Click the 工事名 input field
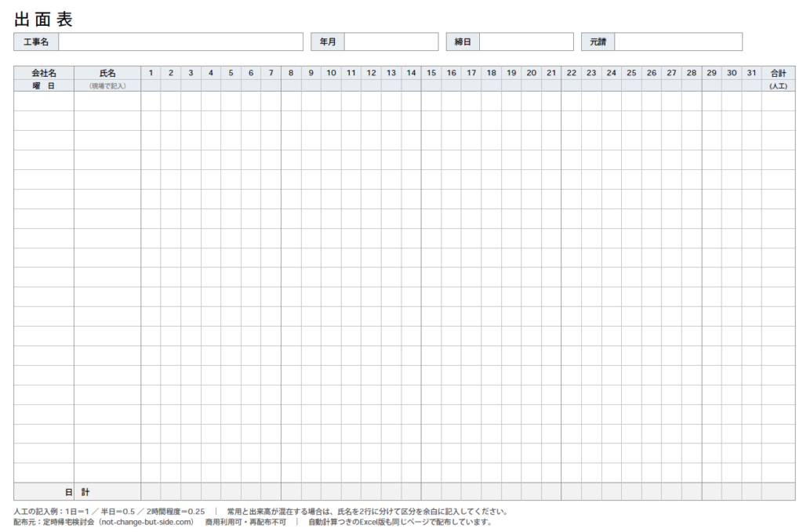Image resolution: width=803 pixels, height=532 pixels. [181, 42]
